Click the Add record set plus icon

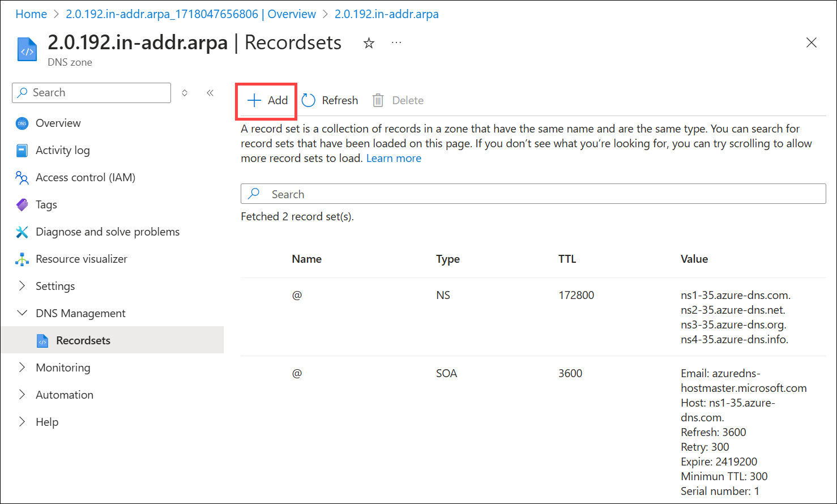click(x=254, y=100)
